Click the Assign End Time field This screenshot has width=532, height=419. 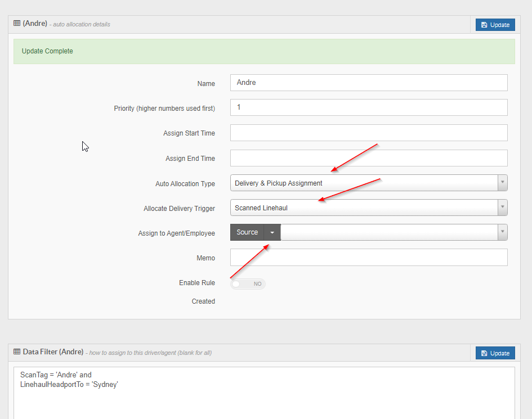point(369,158)
